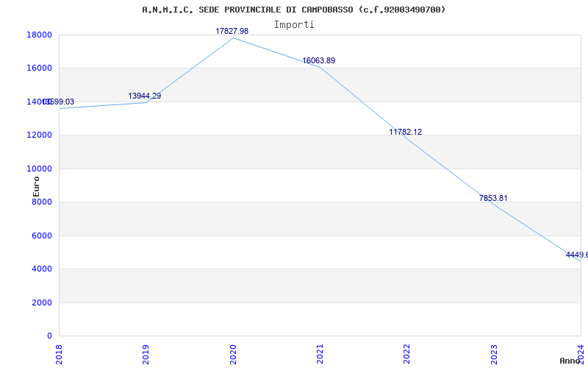Click the 2019 x-axis label
Viewport: 588px width, 368px height.
point(146,354)
